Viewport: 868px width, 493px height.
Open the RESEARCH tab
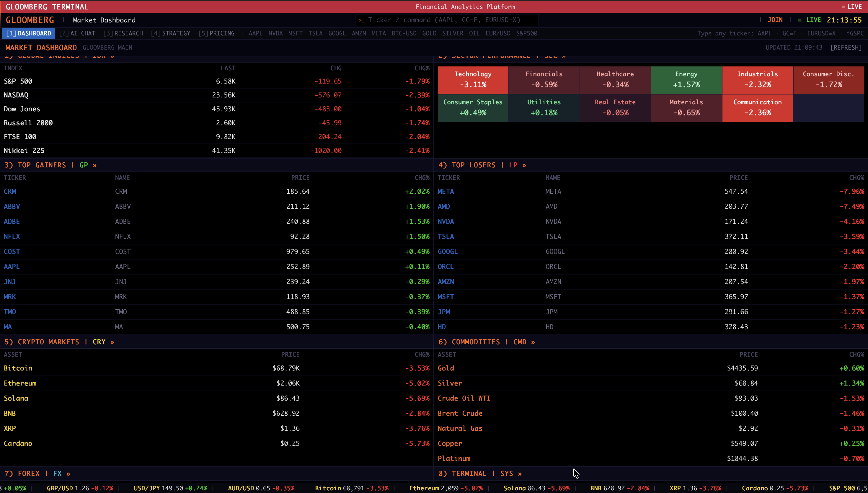pyautogui.click(x=123, y=34)
